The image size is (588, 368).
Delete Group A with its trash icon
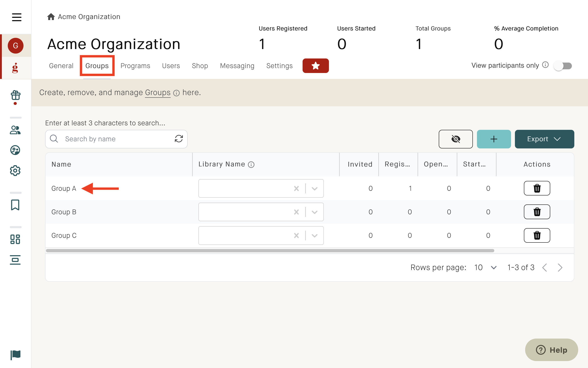[x=537, y=188]
